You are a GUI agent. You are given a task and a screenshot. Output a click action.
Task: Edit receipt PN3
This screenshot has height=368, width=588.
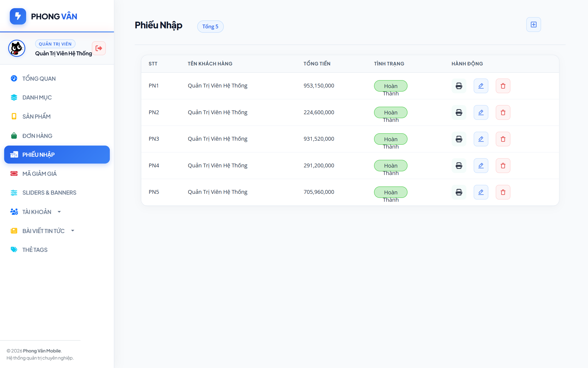[x=481, y=139]
